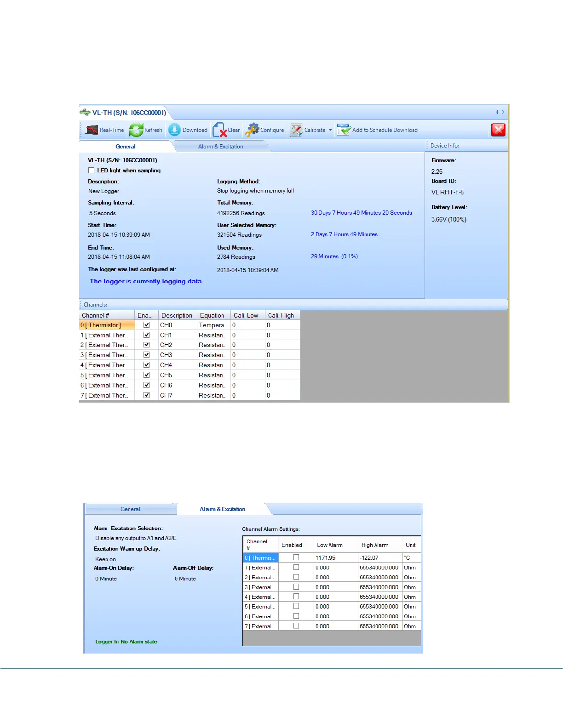The width and height of the screenshot is (563, 728).
Task: Uncheck the enable box for CH3
Action: point(146,355)
